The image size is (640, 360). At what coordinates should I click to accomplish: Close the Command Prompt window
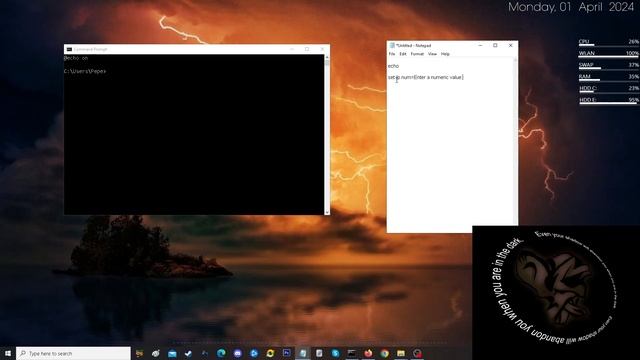tap(322, 49)
